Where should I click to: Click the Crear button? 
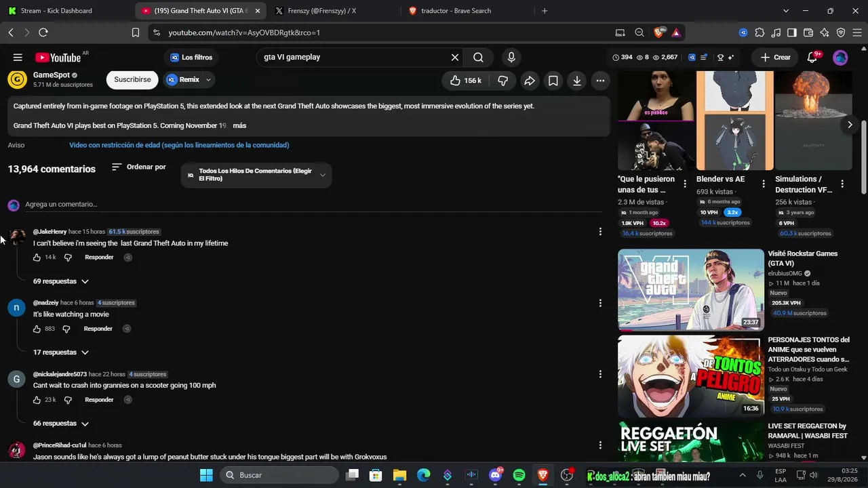click(x=776, y=58)
